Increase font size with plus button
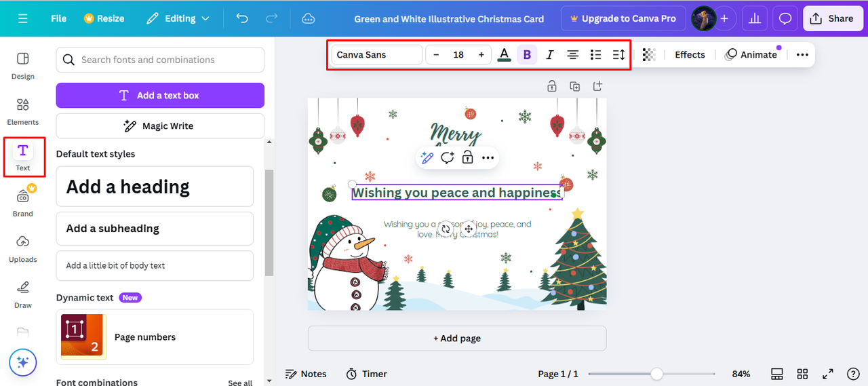The height and width of the screenshot is (386, 868). pyautogui.click(x=481, y=54)
